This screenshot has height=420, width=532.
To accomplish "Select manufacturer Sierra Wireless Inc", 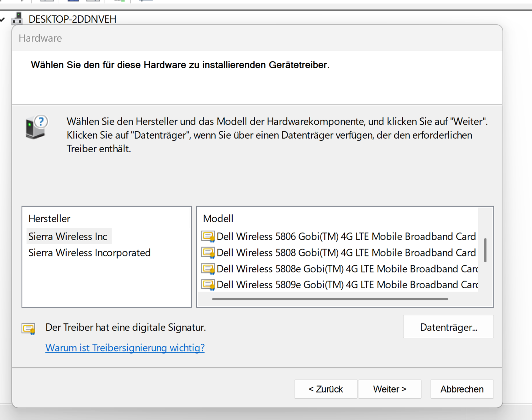I will click(68, 237).
